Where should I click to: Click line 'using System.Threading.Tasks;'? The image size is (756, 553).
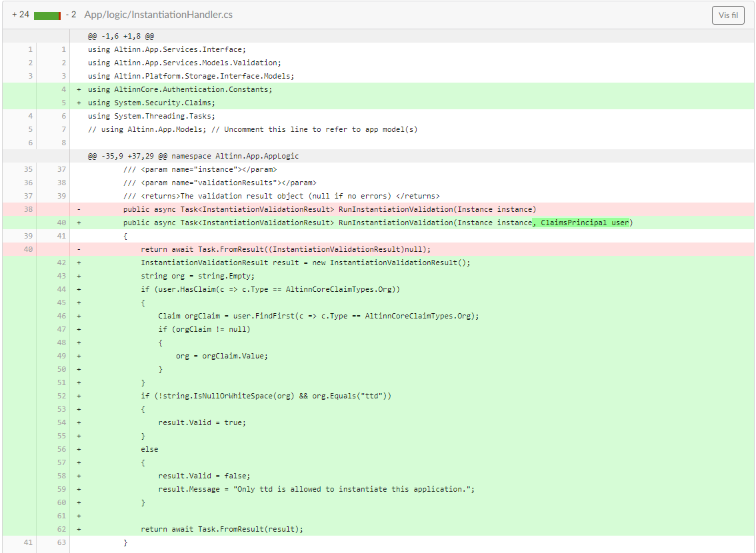tap(151, 116)
